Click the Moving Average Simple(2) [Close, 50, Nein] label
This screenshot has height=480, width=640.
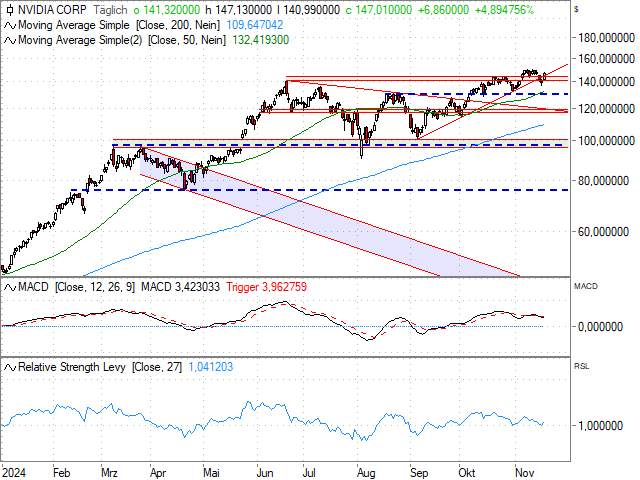[x=122, y=40]
